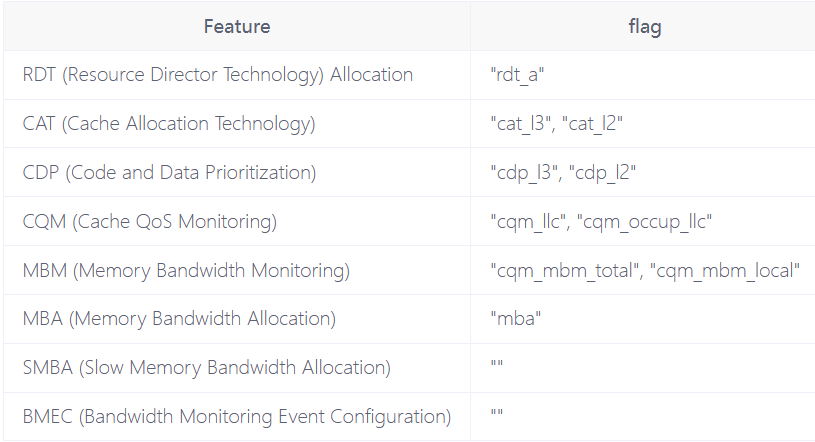Click the "cat_l3" flag text
This screenshot has height=442, width=815.
click(521, 124)
